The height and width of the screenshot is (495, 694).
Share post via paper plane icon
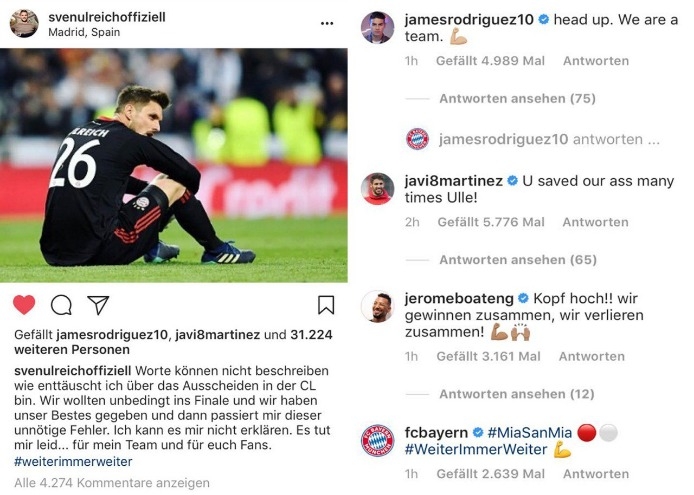(98, 305)
